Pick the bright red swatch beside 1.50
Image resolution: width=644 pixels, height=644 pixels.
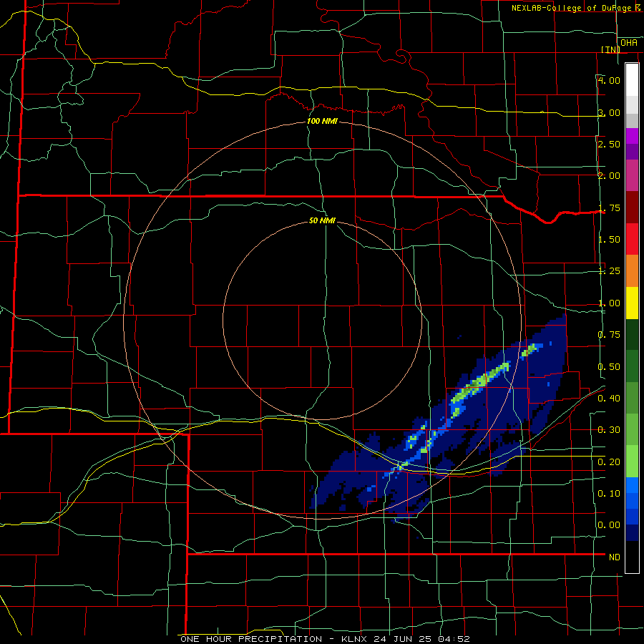[x=632, y=239]
